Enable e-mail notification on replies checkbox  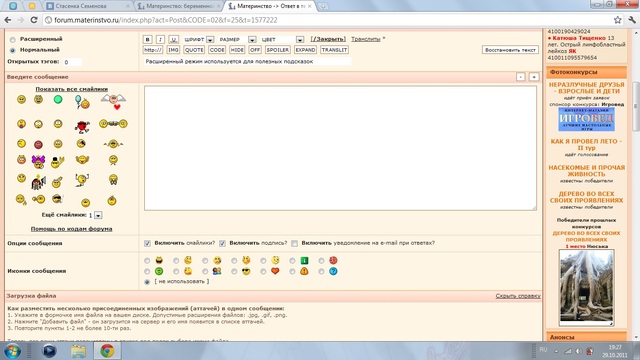294,243
